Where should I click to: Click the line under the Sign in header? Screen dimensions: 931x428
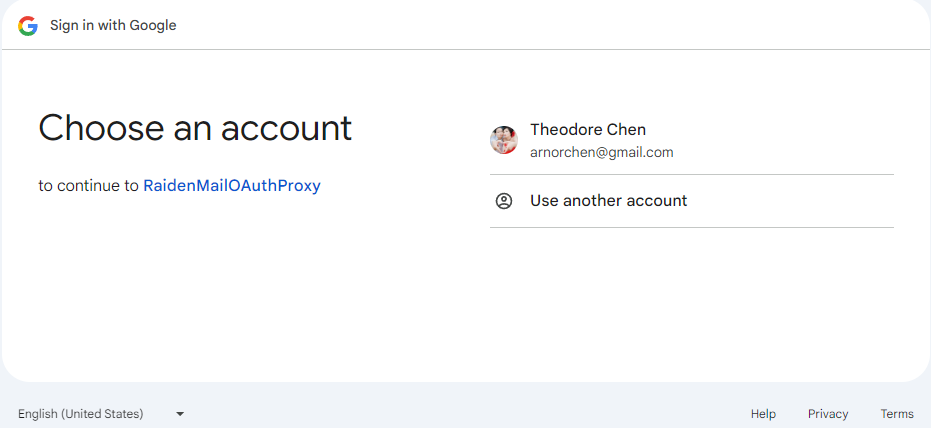[x=466, y=49]
